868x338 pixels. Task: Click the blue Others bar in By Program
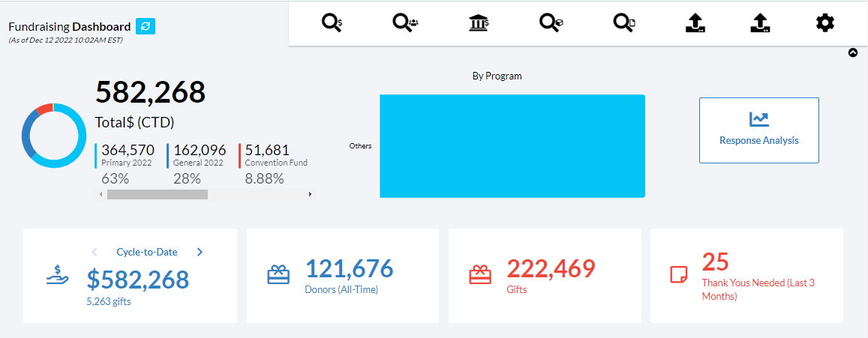point(512,146)
